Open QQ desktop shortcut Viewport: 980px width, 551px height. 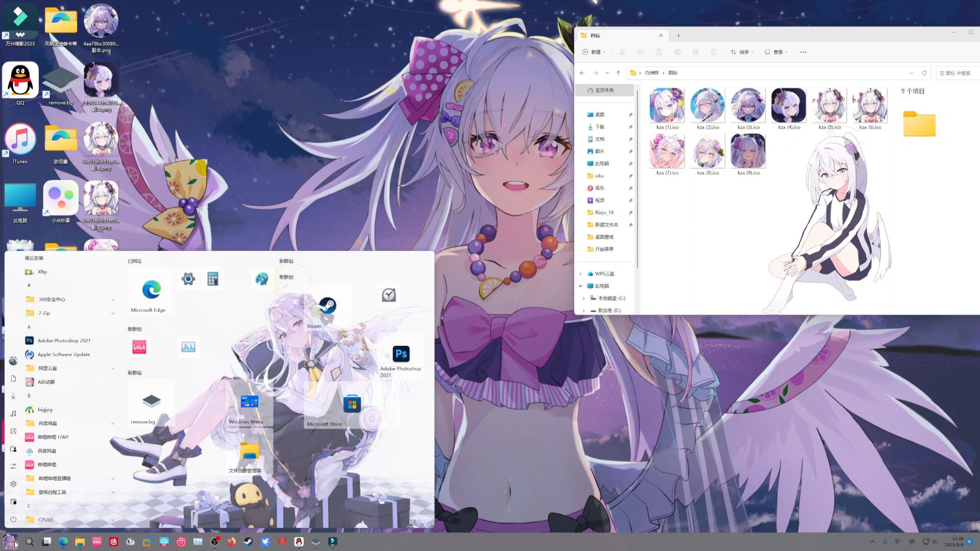(x=20, y=81)
